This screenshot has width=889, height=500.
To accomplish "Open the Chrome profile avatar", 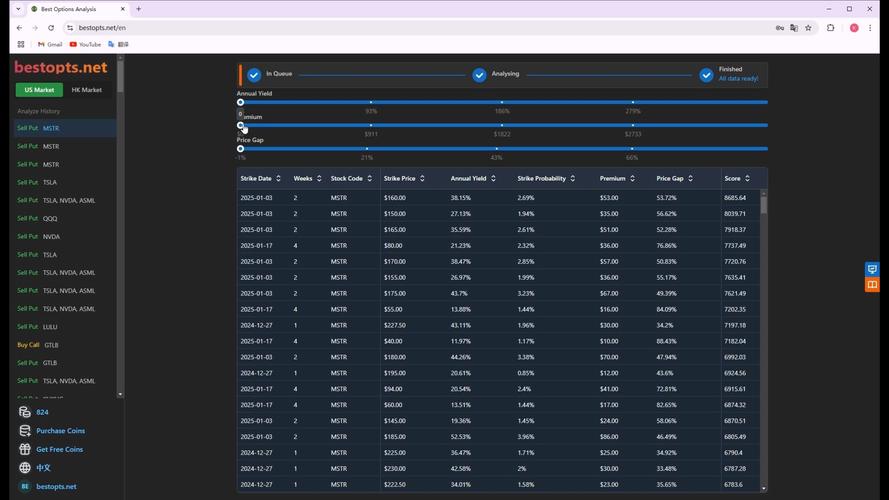I will pos(854,28).
